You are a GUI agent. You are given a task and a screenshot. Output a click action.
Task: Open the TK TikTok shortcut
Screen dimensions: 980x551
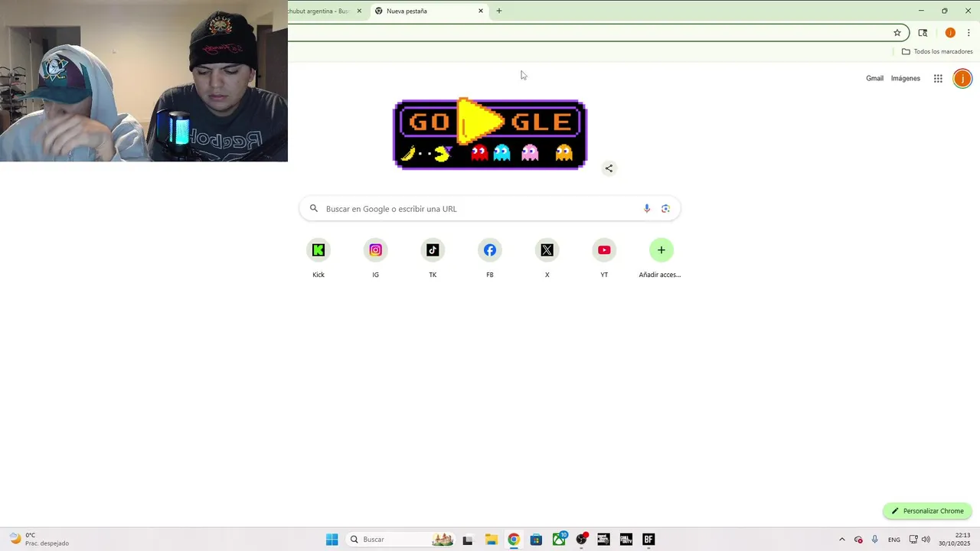click(x=433, y=250)
